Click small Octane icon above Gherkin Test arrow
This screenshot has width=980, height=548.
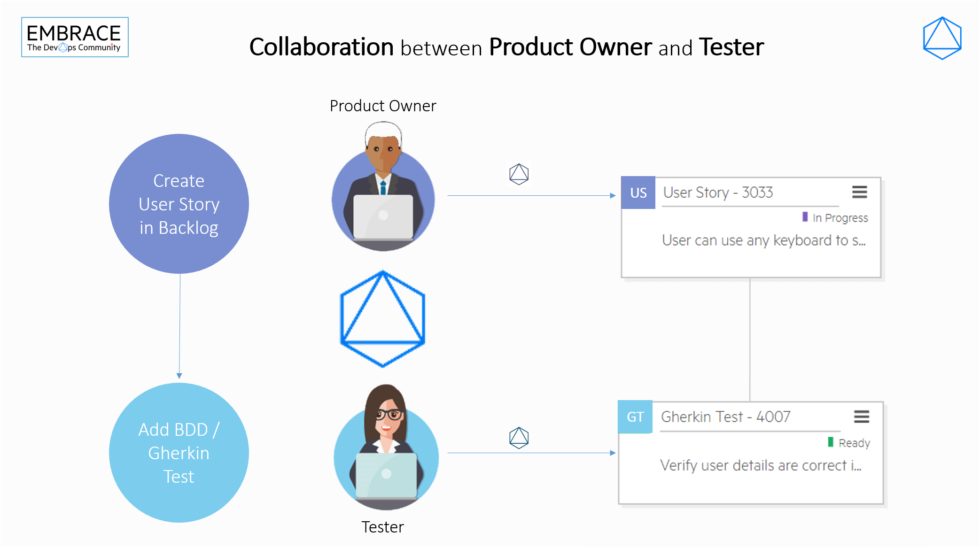pyautogui.click(x=519, y=438)
